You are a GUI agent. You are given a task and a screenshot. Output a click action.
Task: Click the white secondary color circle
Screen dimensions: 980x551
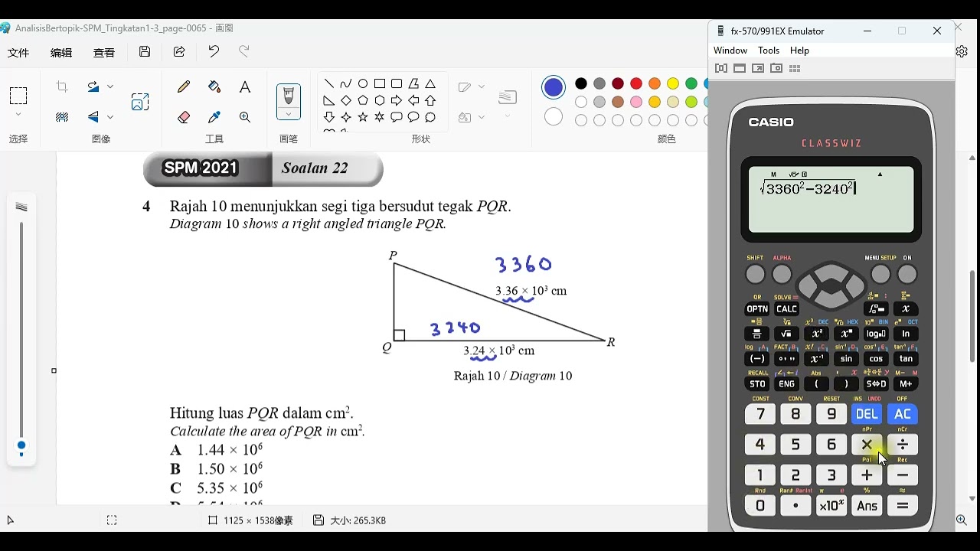click(x=554, y=117)
